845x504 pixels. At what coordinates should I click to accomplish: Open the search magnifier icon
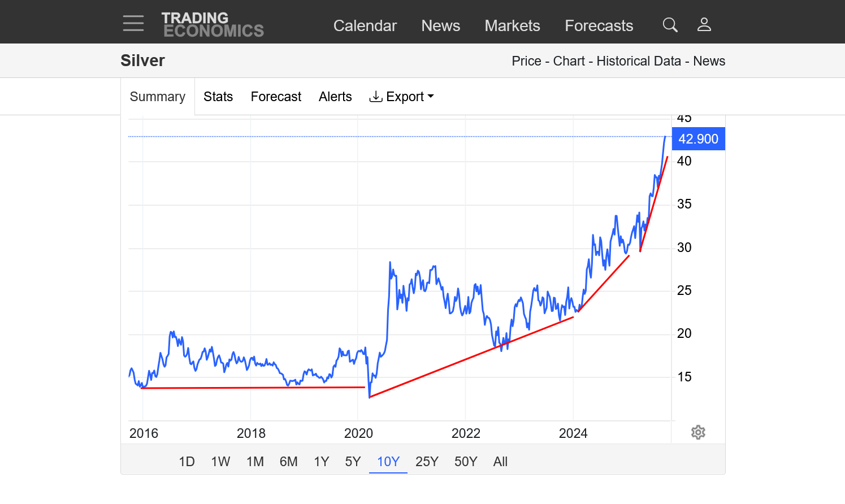(670, 25)
